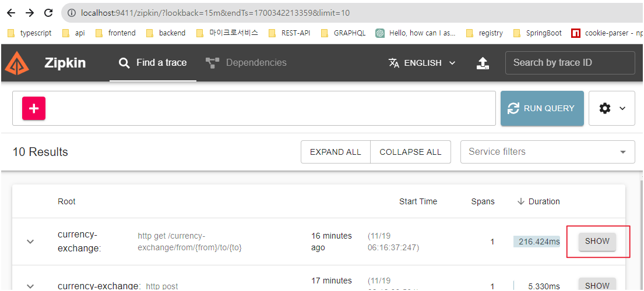Viewport: 644px width, 291px height.
Task: Click the translate language icon
Action: coord(394,63)
